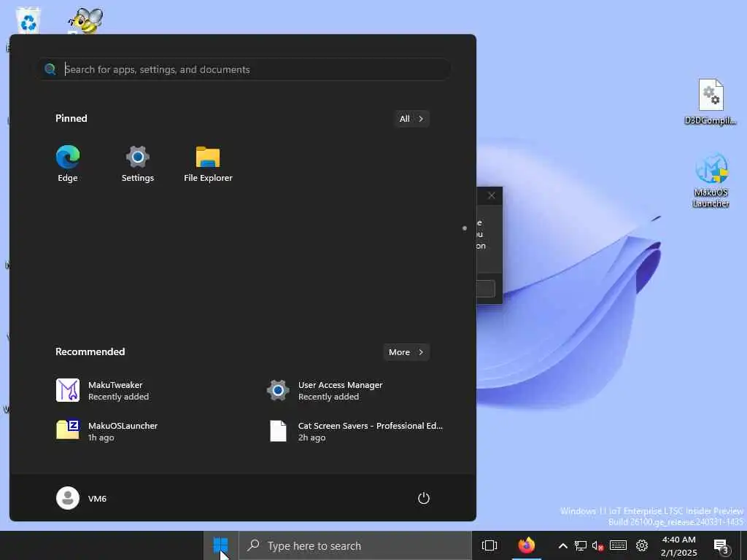Image resolution: width=747 pixels, height=560 pixels.
Task: Open the notification center with 3 alerts
Action: (x=721, y=546)
